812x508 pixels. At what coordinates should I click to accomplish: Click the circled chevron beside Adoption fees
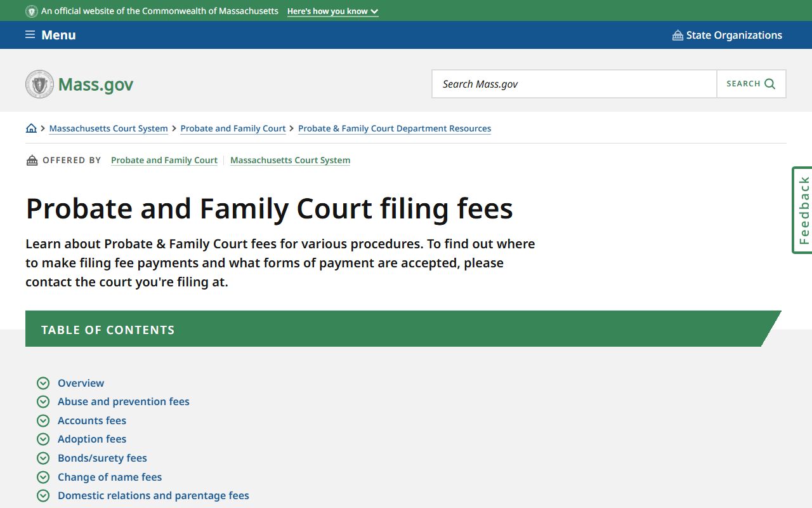(x=43, y=439)
